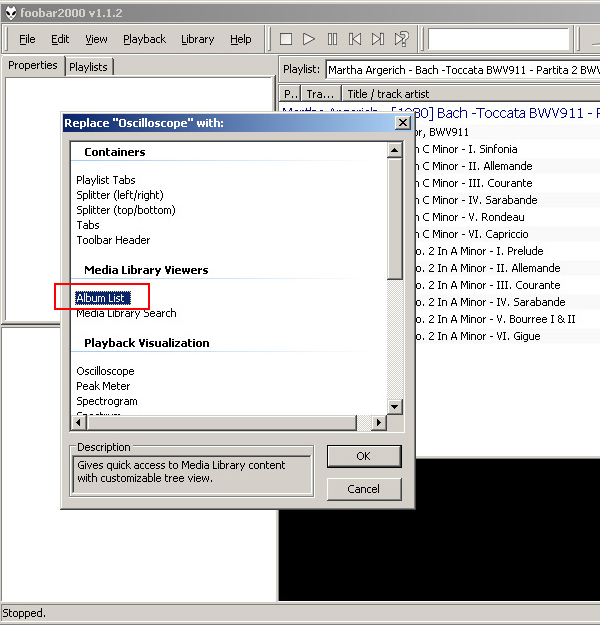Click the horizontal scrollbar thumb in list
600x625 pixels.
(x=221, y=423)
